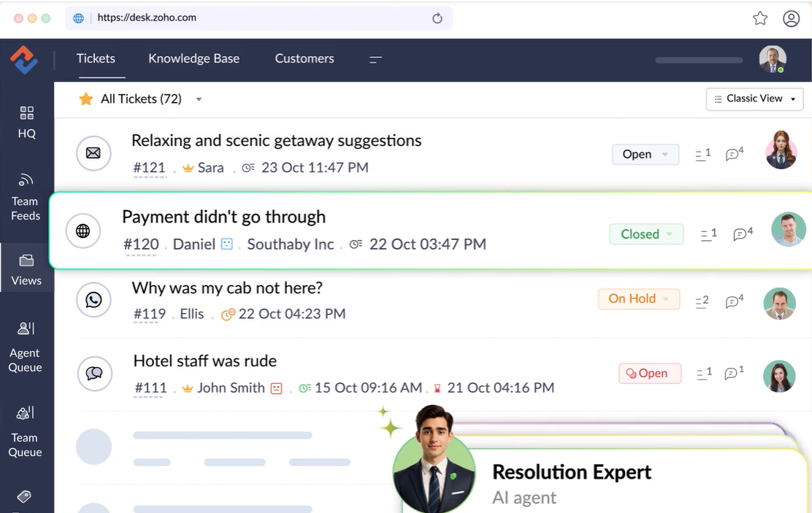This screenshot has width=812, height=513.
Task: Toggle the browser bookmark star
Action: (759, 18)
